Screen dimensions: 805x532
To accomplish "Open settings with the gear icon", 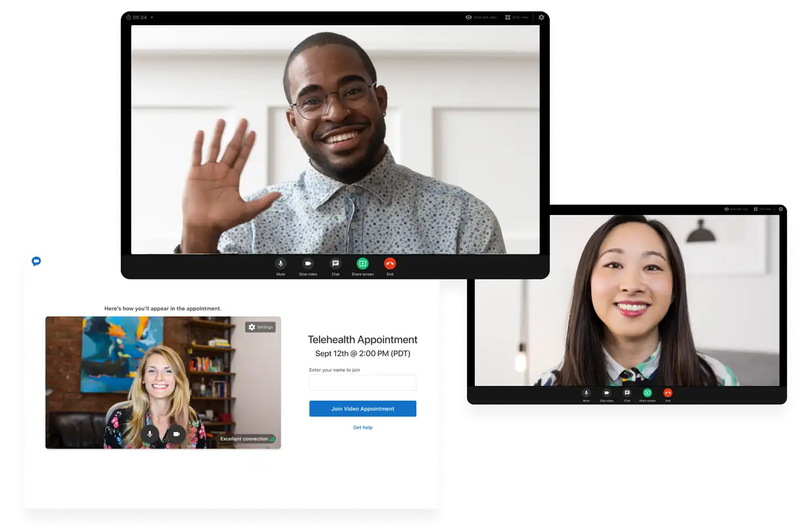I will pos(540,17).
